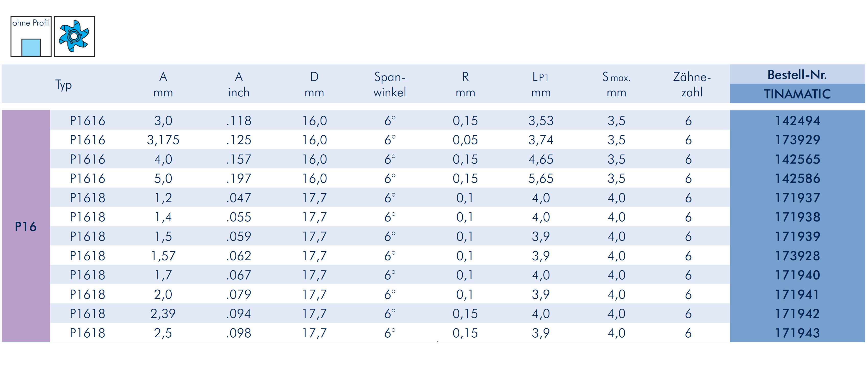Click order number 171943 in last row
Viewport: 868px width, 366px height.
coord(797,333)
